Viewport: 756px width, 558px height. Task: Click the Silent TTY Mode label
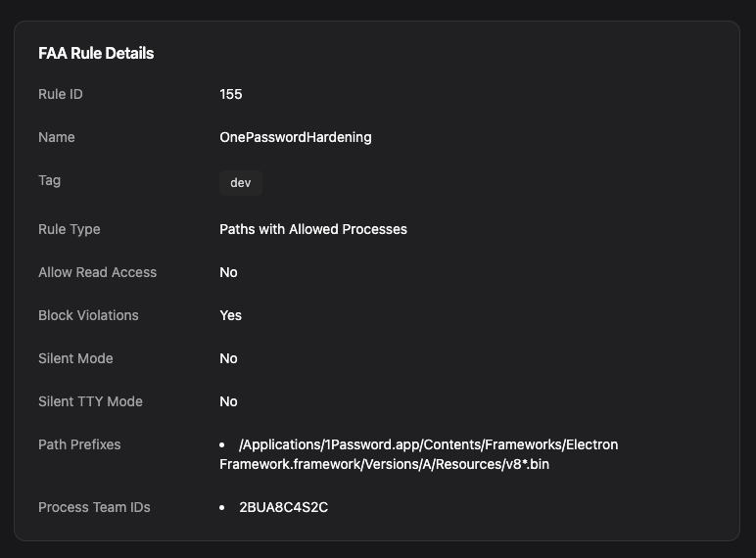[90, 401]
